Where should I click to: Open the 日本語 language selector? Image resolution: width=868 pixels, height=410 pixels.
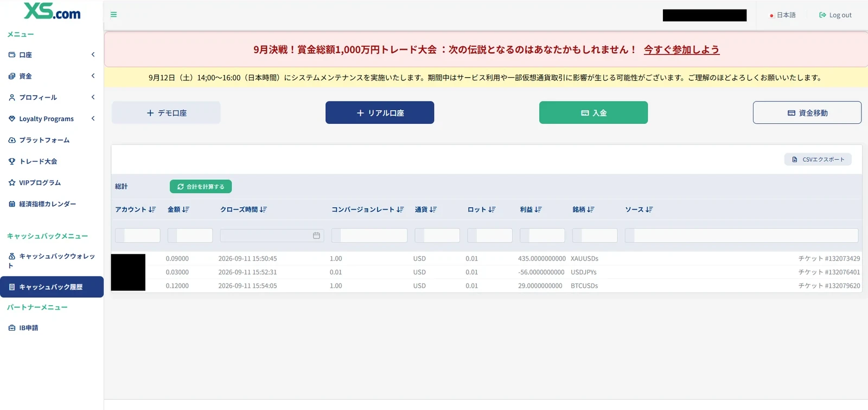pos(782,15)
